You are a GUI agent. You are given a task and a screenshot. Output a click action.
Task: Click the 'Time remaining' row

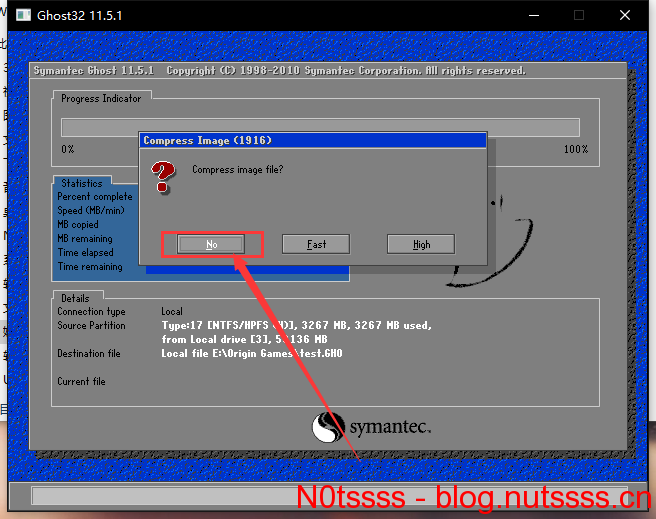point(90,266)
